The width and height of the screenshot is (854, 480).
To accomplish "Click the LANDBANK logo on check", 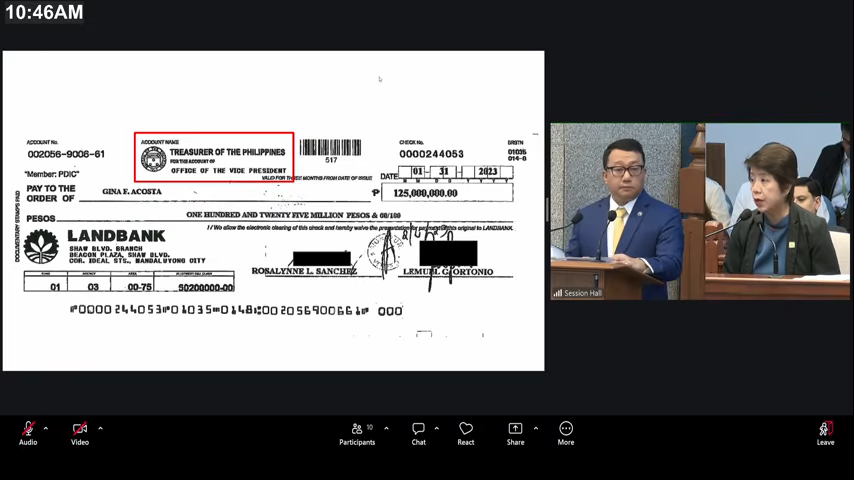I will 41,247.
